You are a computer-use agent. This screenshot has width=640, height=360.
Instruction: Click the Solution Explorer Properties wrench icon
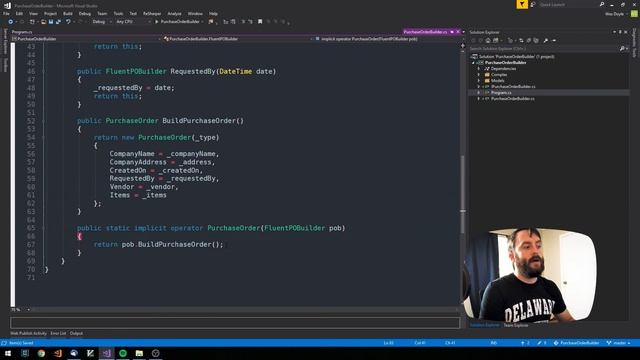pos(546,40)
